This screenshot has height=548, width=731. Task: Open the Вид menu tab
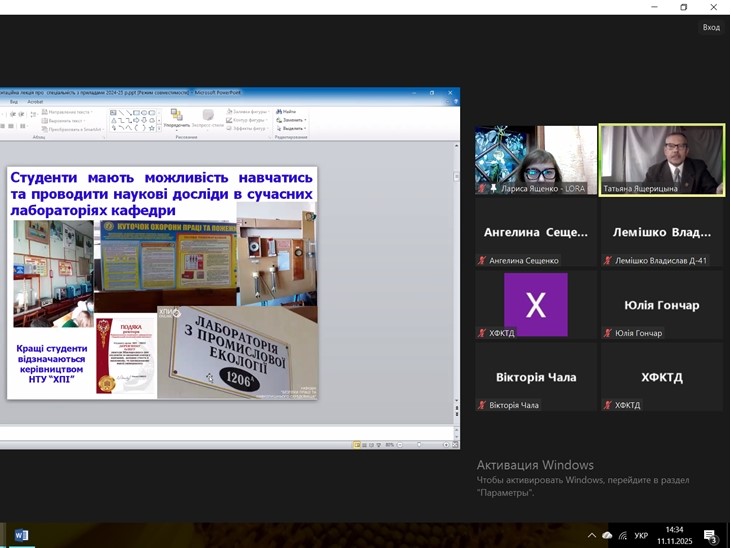tap(14, 101)
